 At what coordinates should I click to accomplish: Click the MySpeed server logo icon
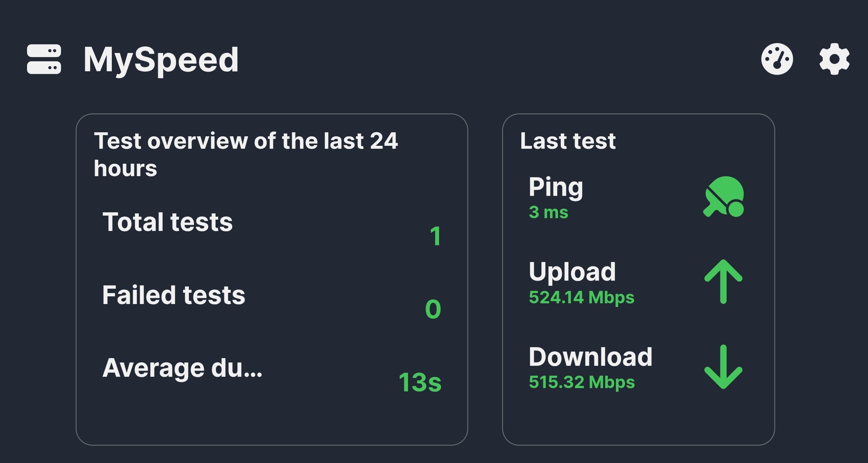point(44,59)
